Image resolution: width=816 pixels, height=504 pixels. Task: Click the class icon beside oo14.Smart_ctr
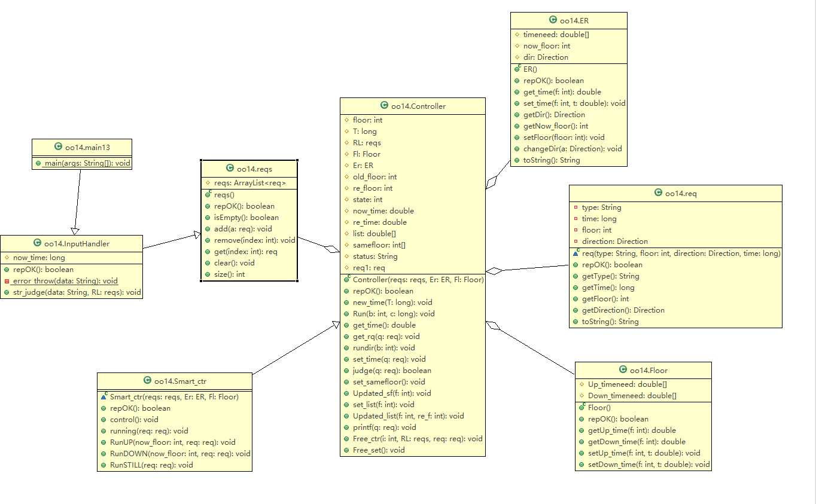[148, 380]
